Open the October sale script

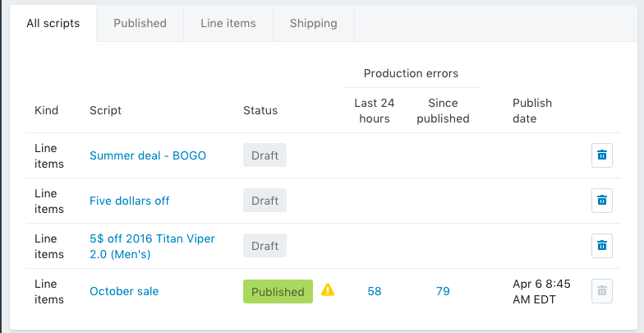coord(124,291)
